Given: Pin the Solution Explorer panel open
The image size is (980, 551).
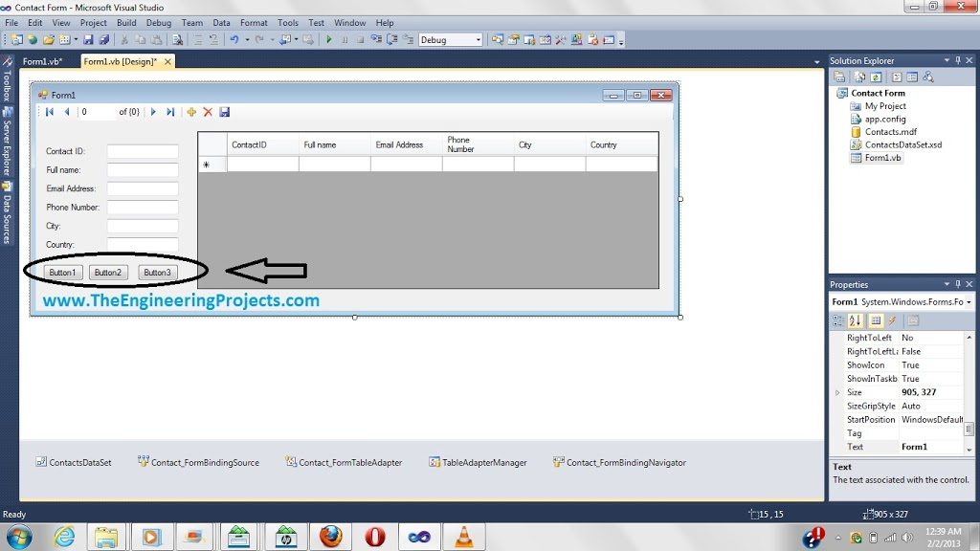Looking at the screenshot, I should click(x=958, y=60).
